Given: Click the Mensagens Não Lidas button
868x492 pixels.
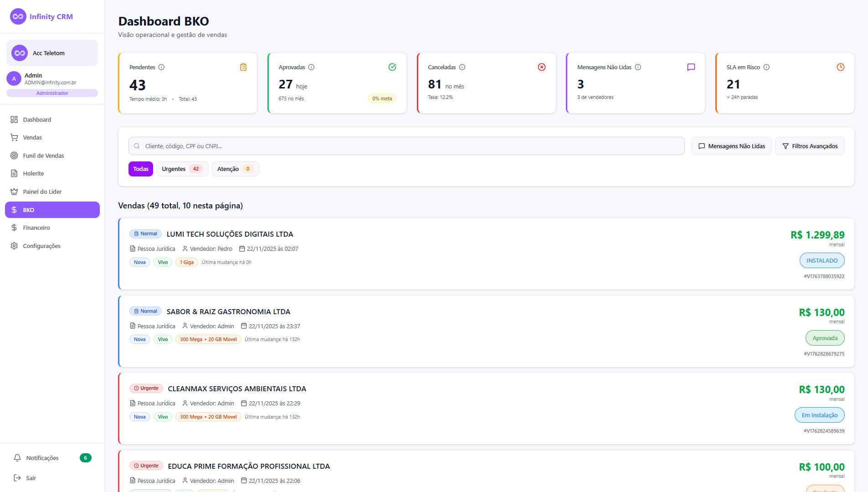Looking at the screenshot, I should pyautogui.click(x=731, y=146).
